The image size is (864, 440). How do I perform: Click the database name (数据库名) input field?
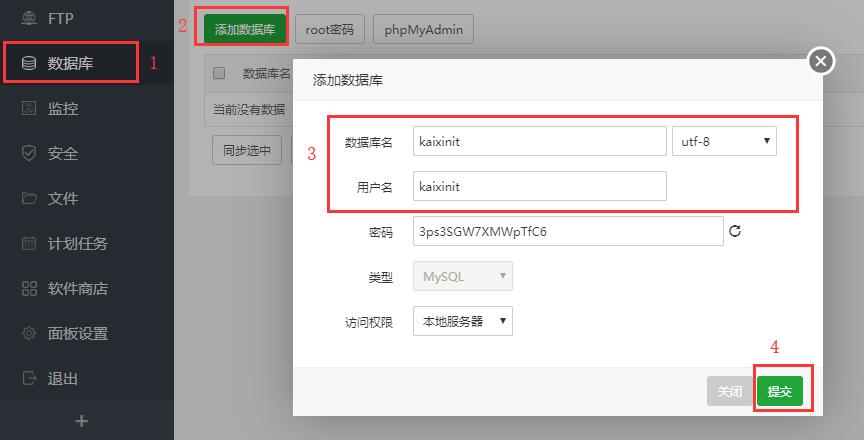point(539,141)
